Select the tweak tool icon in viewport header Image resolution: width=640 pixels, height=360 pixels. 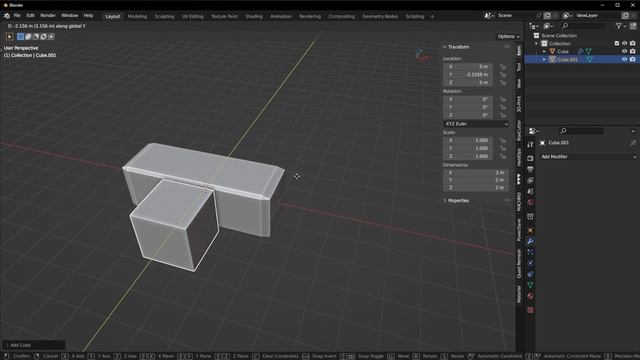tap(9, 36)
